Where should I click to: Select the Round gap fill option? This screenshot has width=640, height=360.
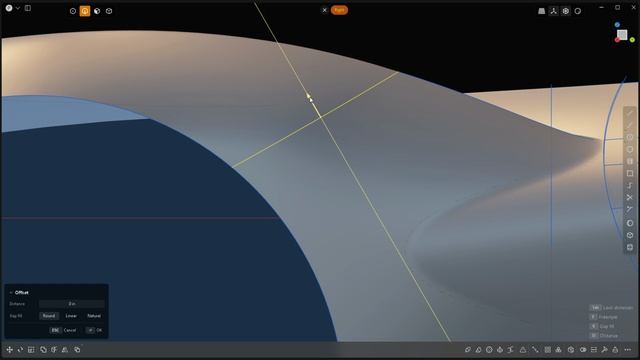click(x=49, y=316)
